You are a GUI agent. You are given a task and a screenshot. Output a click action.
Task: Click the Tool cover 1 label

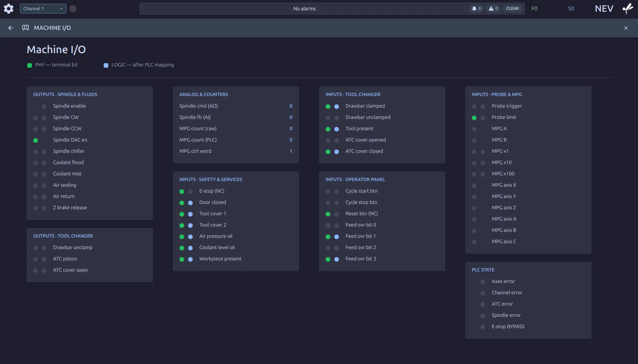(x=212, y=214)
